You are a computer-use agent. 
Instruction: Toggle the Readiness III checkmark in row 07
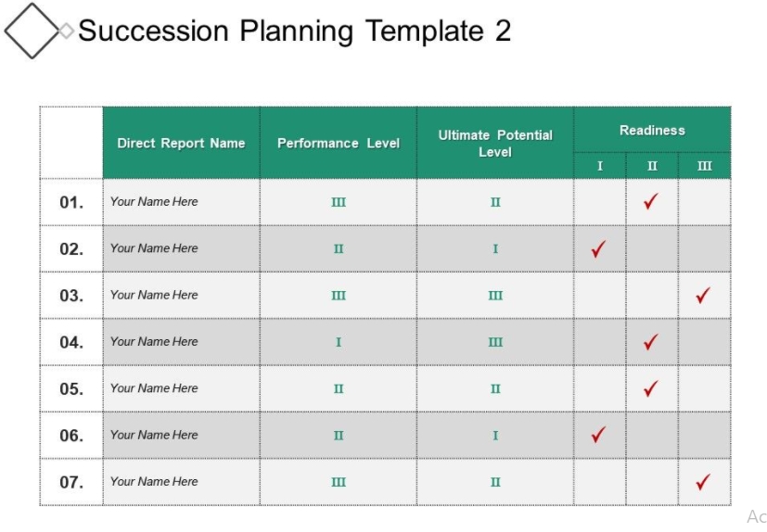(703, 482)
